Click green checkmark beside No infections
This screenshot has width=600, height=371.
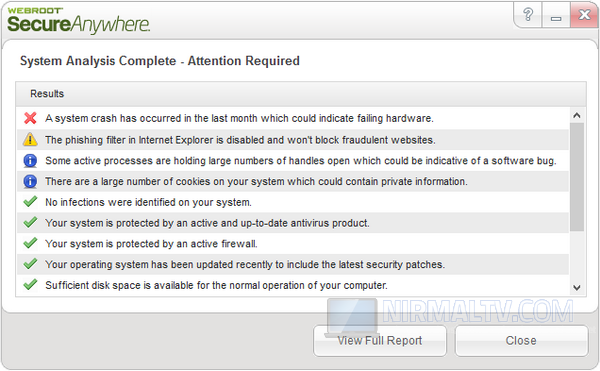click(30, 202)
